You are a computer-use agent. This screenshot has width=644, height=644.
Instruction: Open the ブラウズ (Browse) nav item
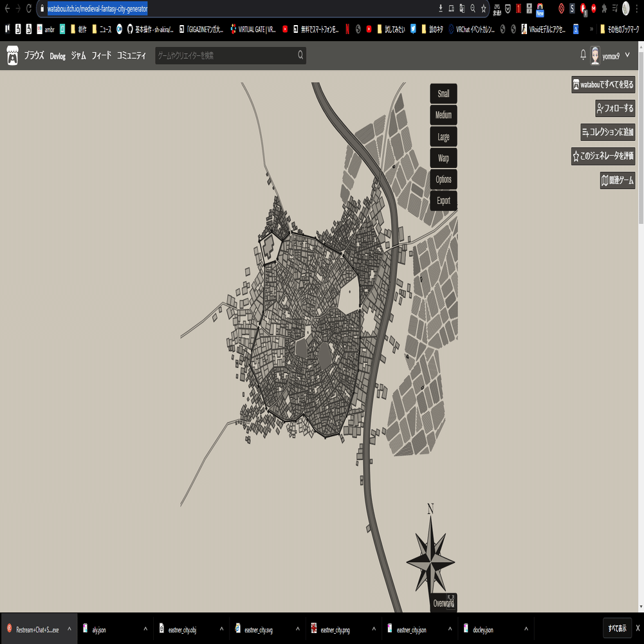34,55
